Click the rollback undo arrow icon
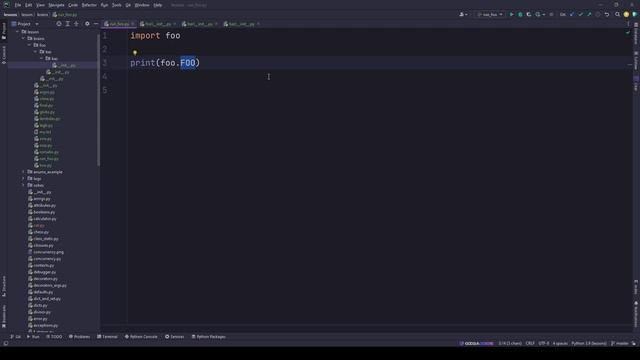This screenshot has width=640, height=360. [x=607, y=14]
